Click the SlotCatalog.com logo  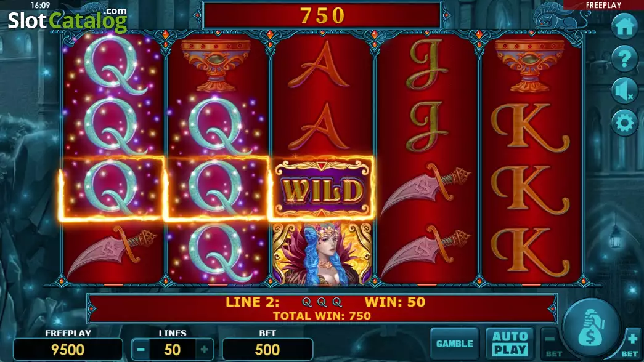(x=68, y=20)
